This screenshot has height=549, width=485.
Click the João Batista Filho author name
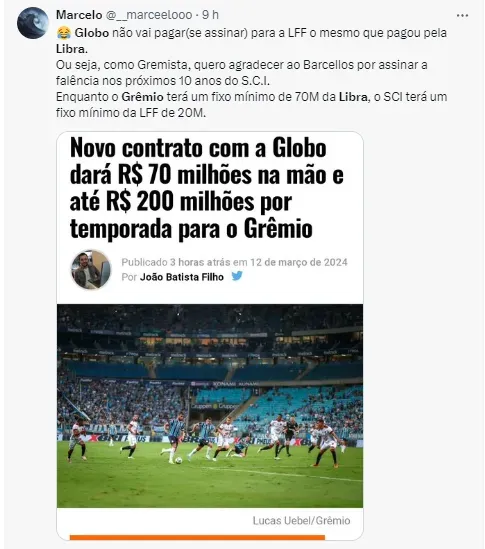pos(182,277)
